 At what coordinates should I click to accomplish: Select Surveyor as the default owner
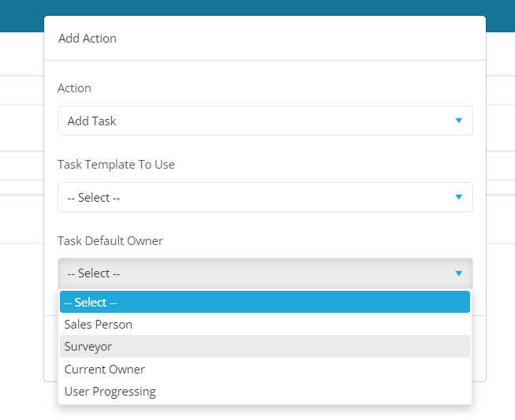pyautogui.click(x=265, y=347)
